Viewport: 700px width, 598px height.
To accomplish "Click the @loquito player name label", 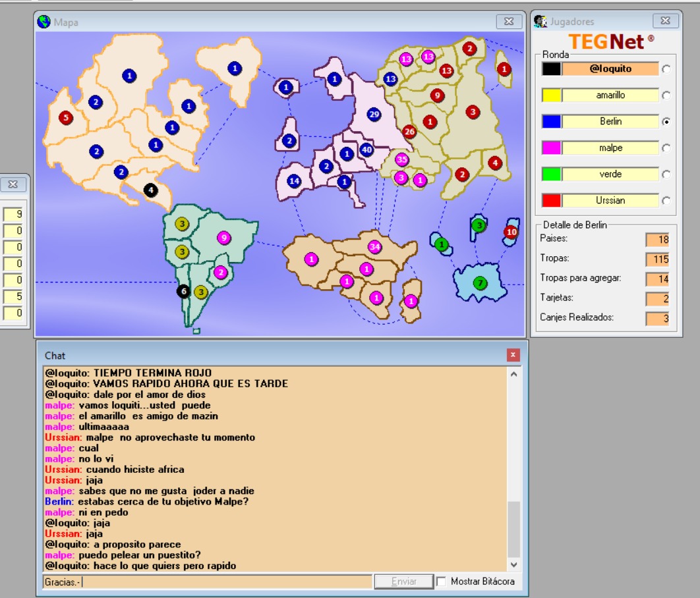I will (x=610, y=69).
